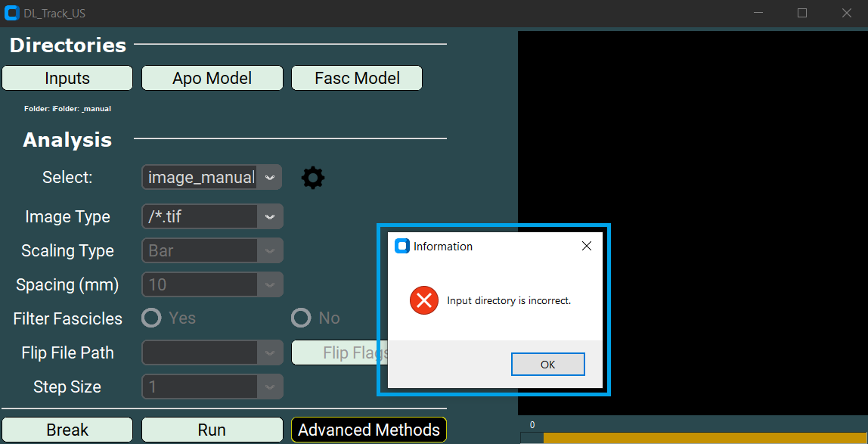Screen dimensions: 868x444
Task: Select the No radio for Filter Fascicles
Action: [302, 318]
